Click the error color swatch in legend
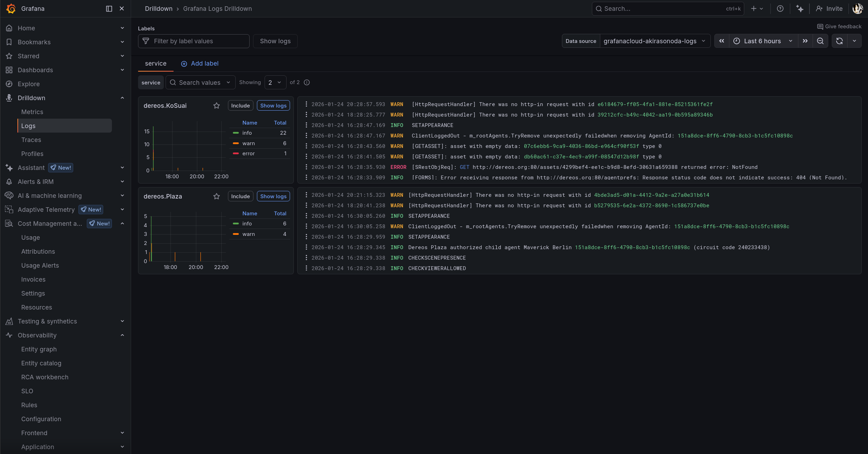 pyautogui.click(x=236, y=154)
